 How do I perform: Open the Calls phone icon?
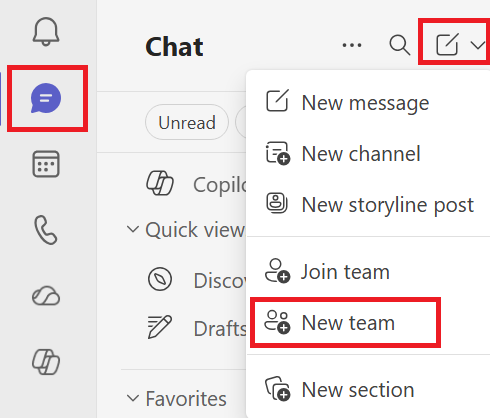pyautogui.click(x=46, y=230)
